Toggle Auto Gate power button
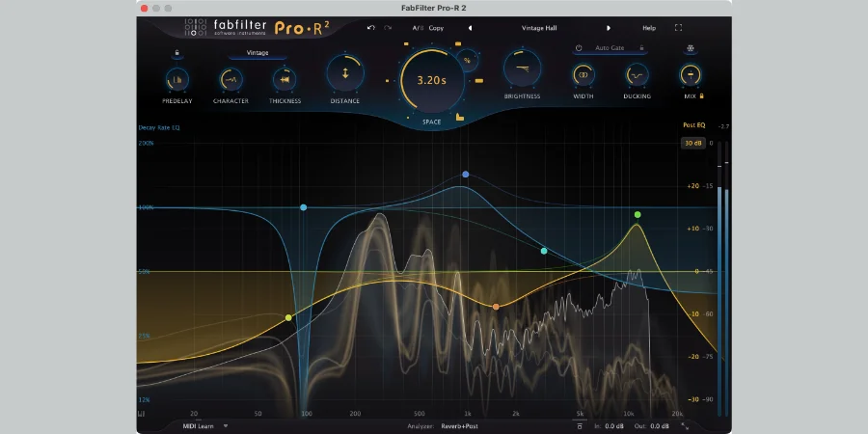868x434 pixels. pos(579,48)
